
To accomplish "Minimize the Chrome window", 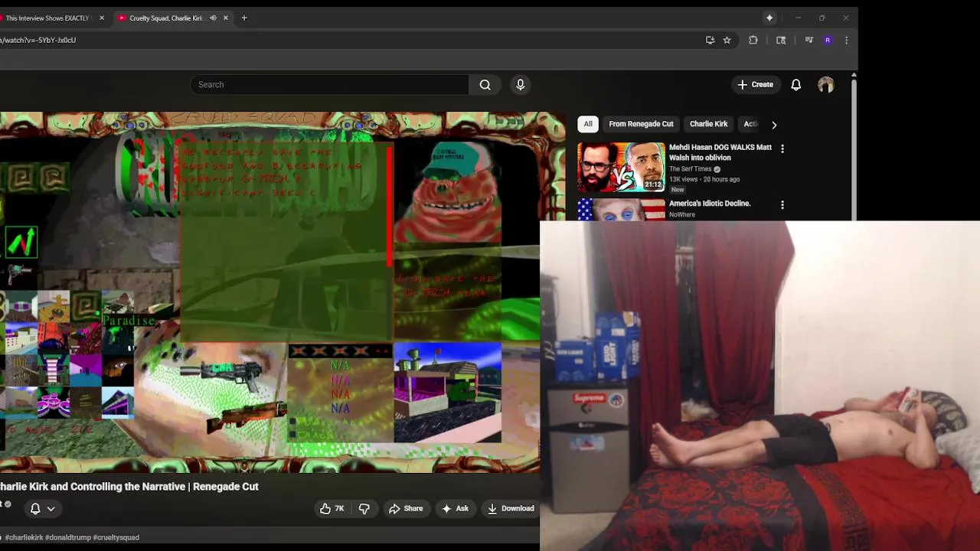I will tap(797, 18).
